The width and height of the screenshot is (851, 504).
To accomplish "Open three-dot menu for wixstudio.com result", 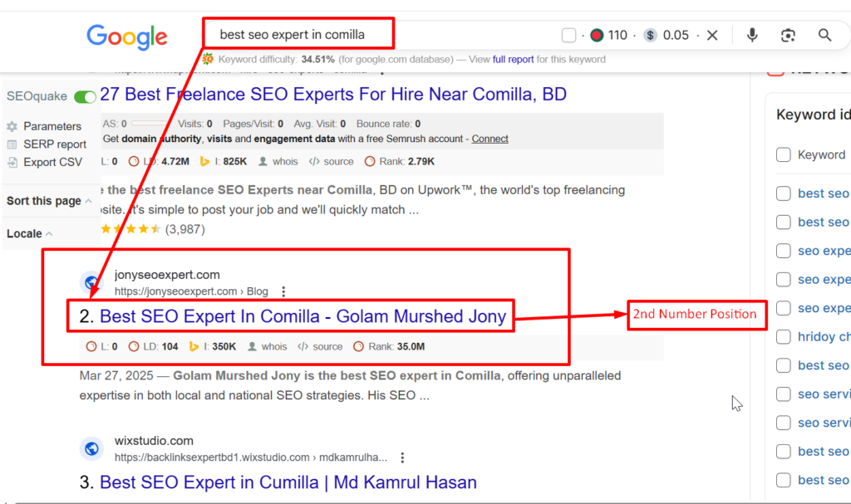I will [x=402, y=458].
